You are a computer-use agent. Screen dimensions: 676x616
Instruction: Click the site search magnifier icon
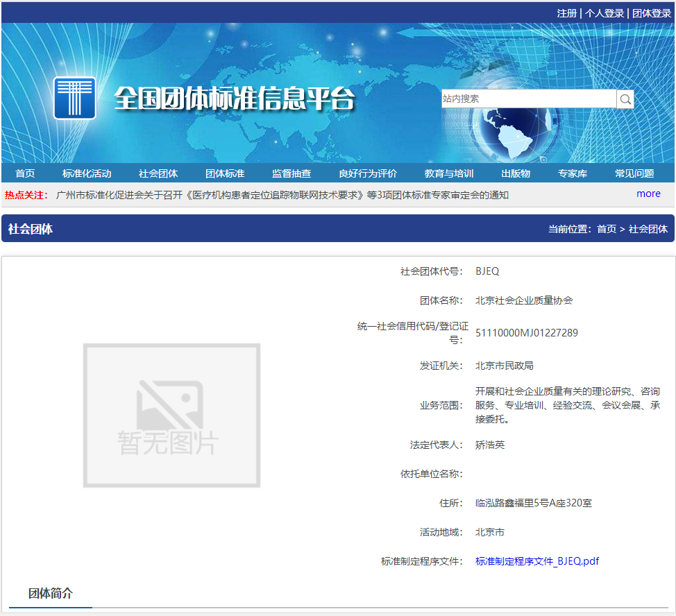tap(625, 99)
